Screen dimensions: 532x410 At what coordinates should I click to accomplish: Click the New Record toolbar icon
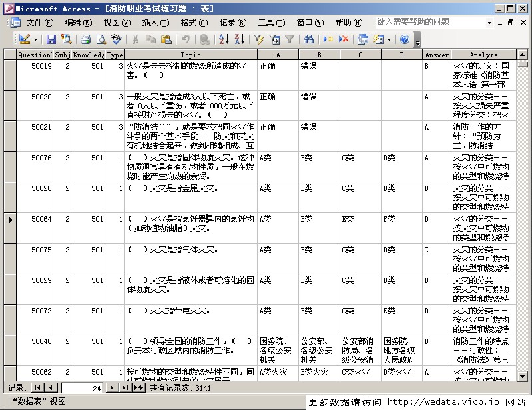(x=328, y=39)
